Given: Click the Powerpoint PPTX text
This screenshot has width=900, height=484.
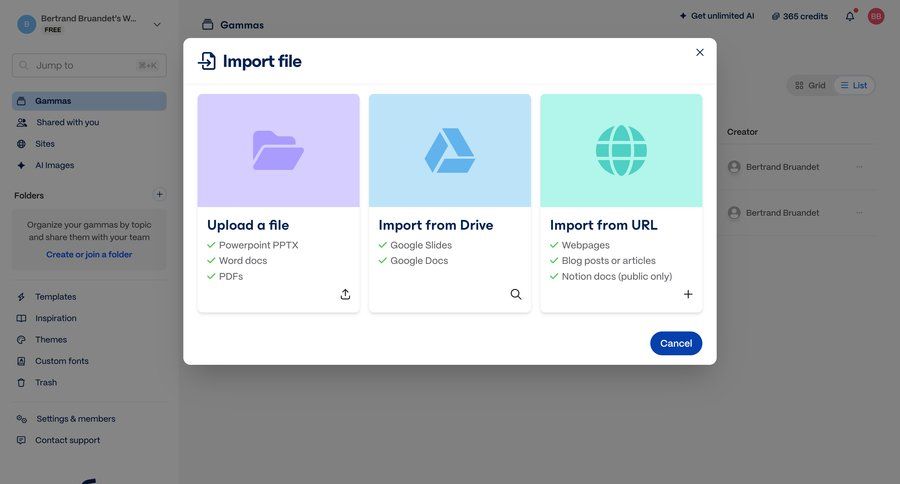Looking at the screenshot, I should tap(258, 245).
